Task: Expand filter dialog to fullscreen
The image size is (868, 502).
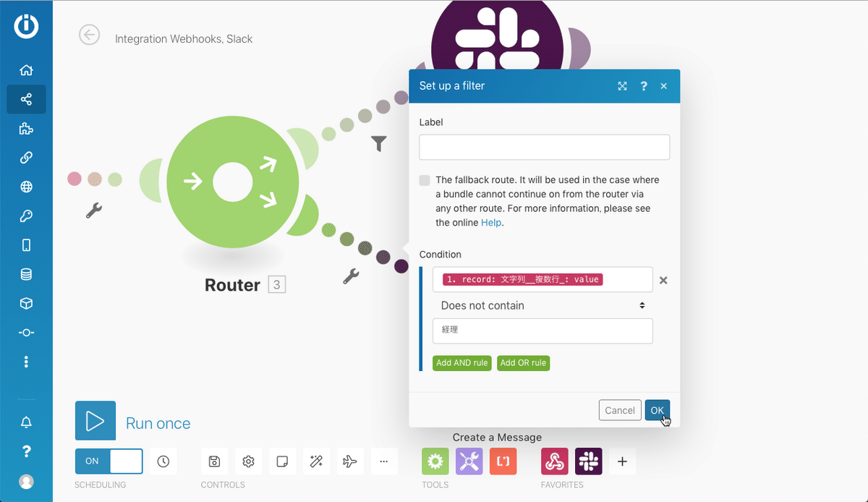Action: pos(622,86)
